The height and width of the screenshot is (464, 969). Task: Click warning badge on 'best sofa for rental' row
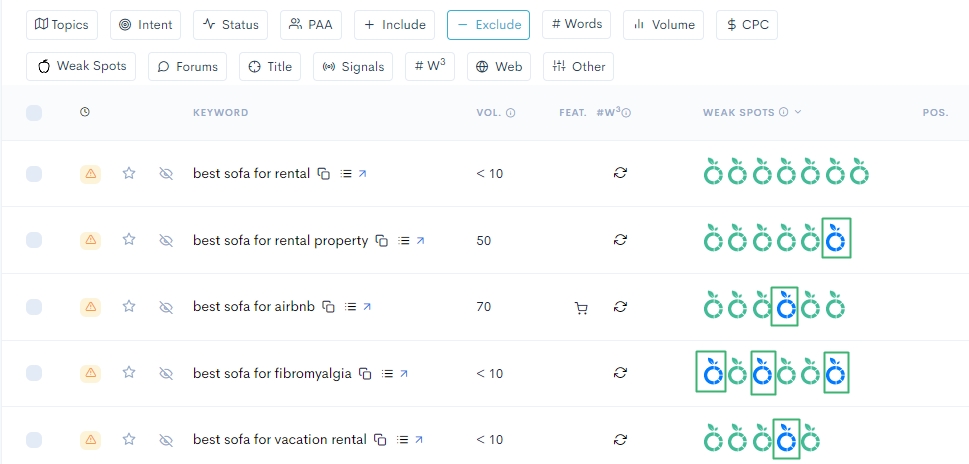pyautogui.click(x=91, y=174)
